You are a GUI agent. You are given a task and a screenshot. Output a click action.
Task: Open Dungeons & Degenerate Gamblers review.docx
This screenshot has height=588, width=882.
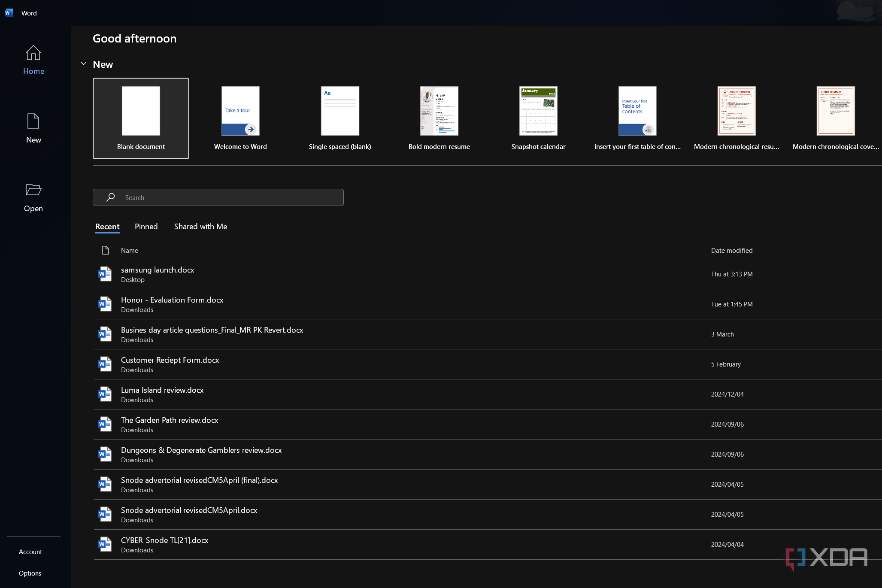pyautogui.click(x=487, y=455)
